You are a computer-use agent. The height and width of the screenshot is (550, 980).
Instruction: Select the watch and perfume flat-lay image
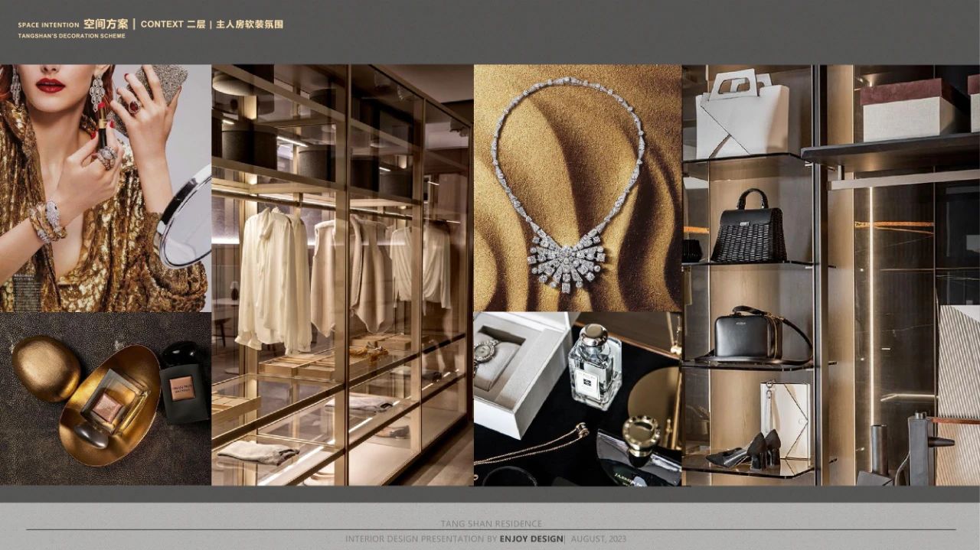click(577, 399)
